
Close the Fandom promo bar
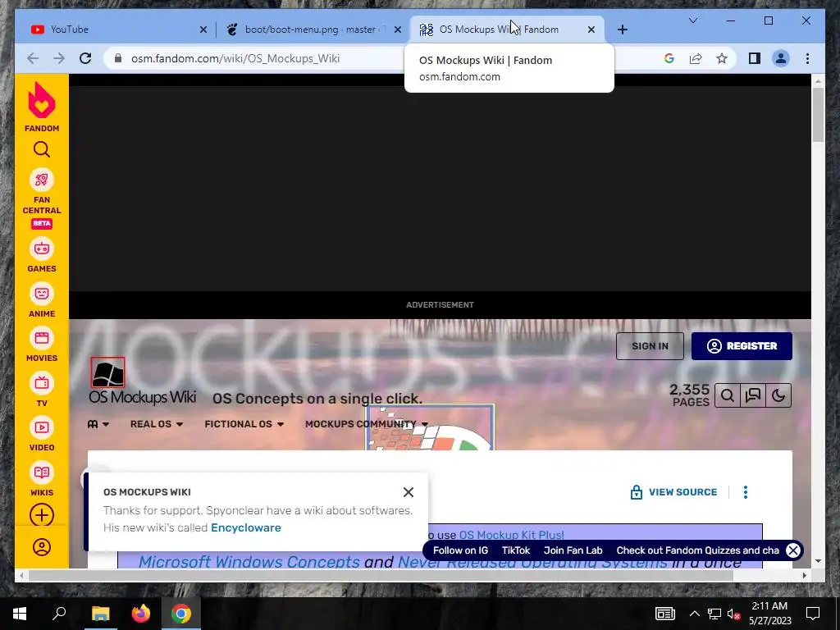(793, 550)
